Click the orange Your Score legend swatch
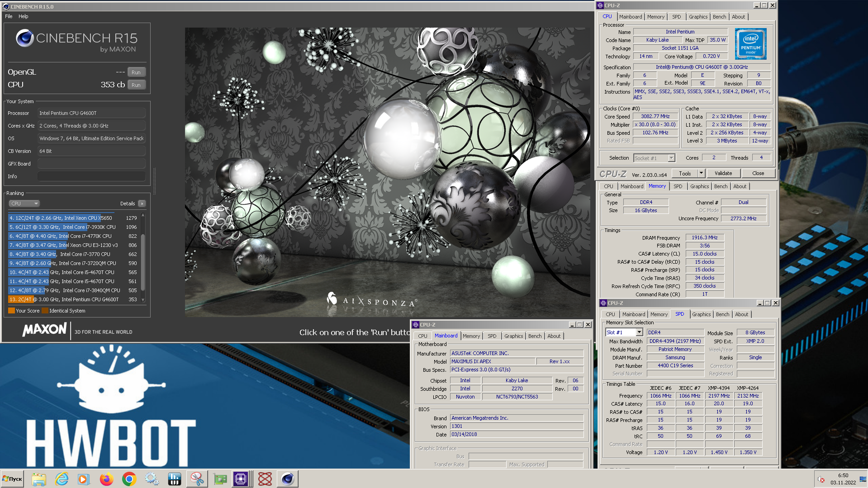 [11, 311]
